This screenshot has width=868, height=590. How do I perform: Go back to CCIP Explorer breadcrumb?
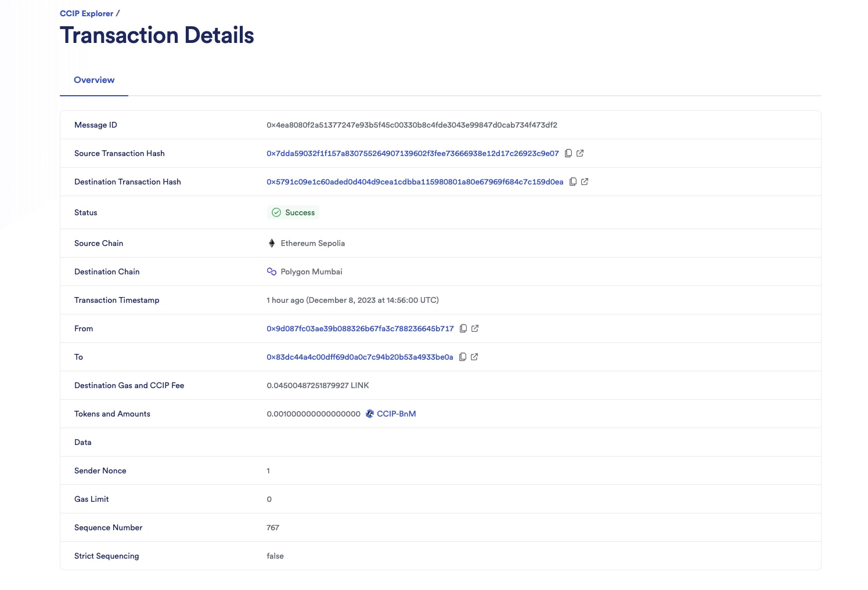click(x=87, y=13)
